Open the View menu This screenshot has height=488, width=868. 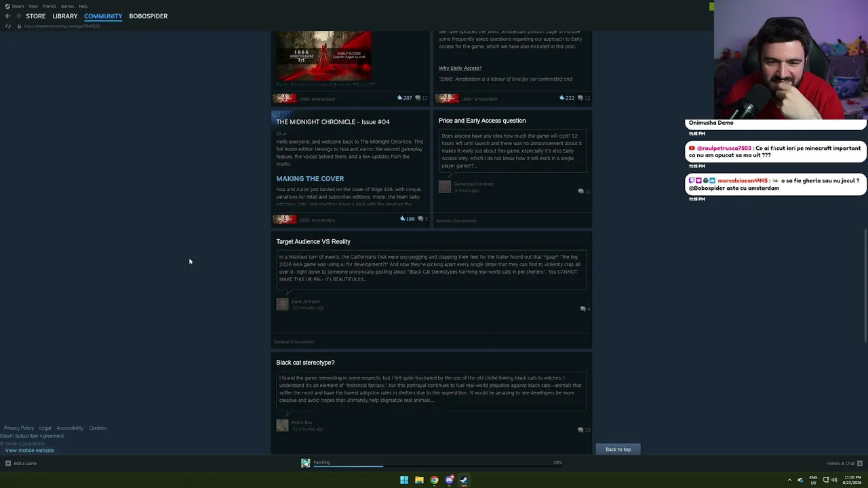[x=33, y=6]
